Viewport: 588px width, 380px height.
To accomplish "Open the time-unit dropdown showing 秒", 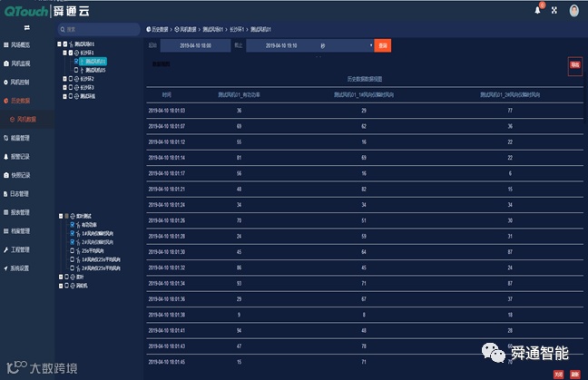I will [x=345, y=45].
